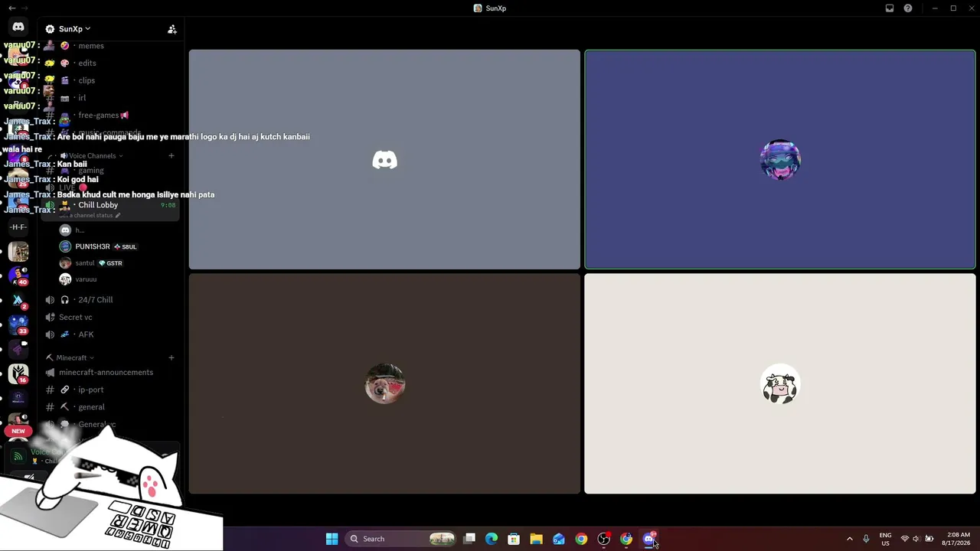The image size is (980, 551).
Task: Open the server with 40 notifications
Action: 18,275
